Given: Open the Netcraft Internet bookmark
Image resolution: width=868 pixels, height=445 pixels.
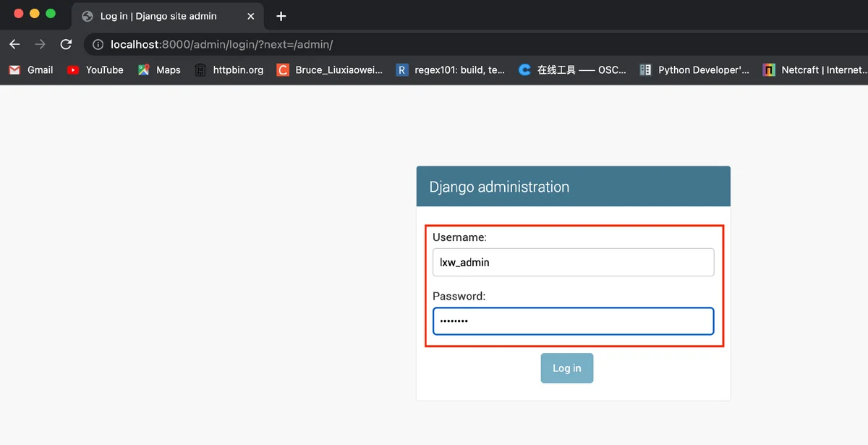Looking at the screenshot, I should coord(814,69).
